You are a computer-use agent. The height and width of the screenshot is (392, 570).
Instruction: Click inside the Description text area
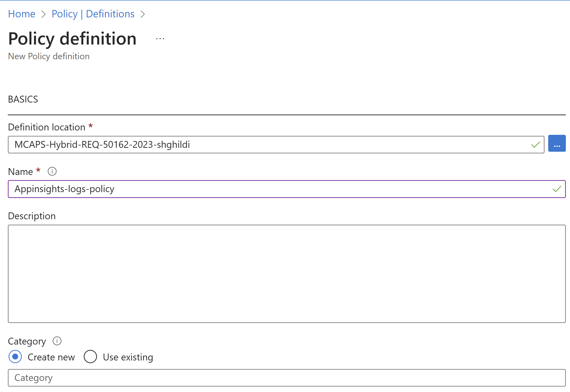tap(286, 274)
